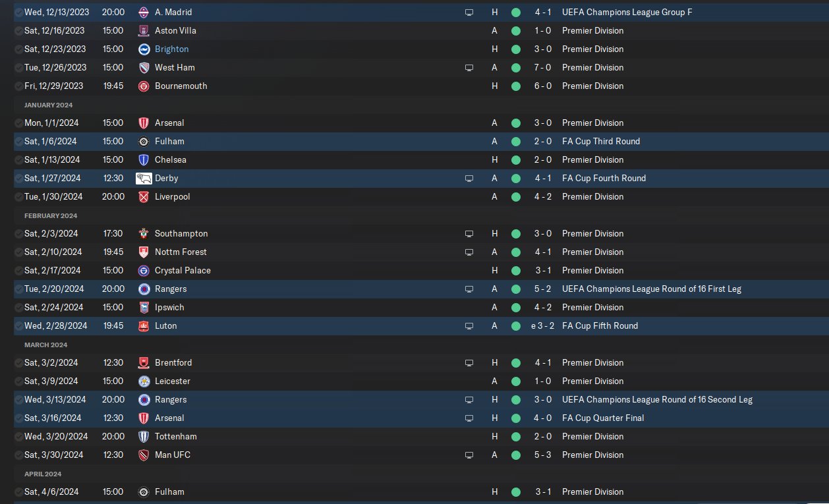Click the TV broadcast icon on Luton row
Screen dimensions: 829x504
click(469, 325)
